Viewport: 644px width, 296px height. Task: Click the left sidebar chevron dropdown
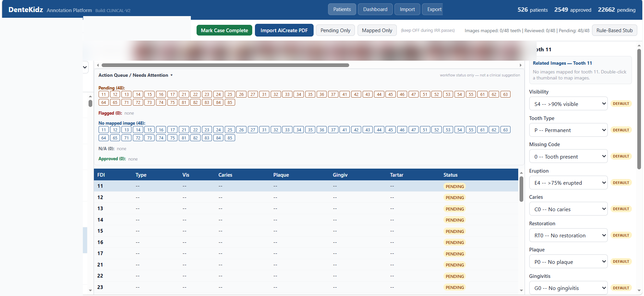[x=85, y=67]
